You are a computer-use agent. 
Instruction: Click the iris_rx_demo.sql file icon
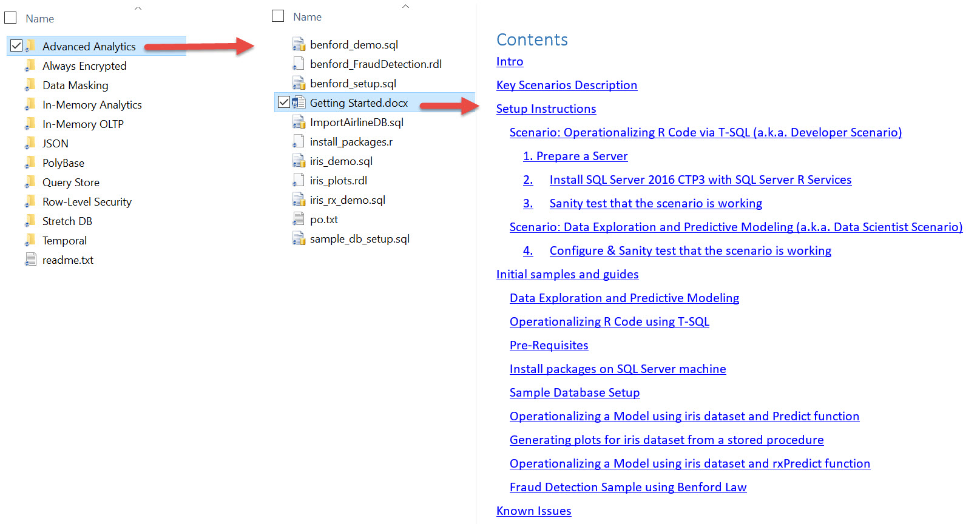tap(299, 200)
